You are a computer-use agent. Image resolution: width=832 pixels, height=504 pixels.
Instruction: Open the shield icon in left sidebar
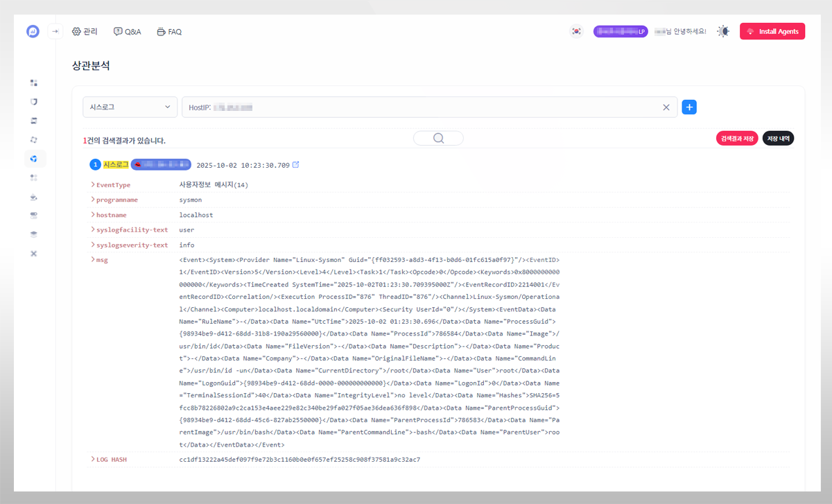point(34,102)
